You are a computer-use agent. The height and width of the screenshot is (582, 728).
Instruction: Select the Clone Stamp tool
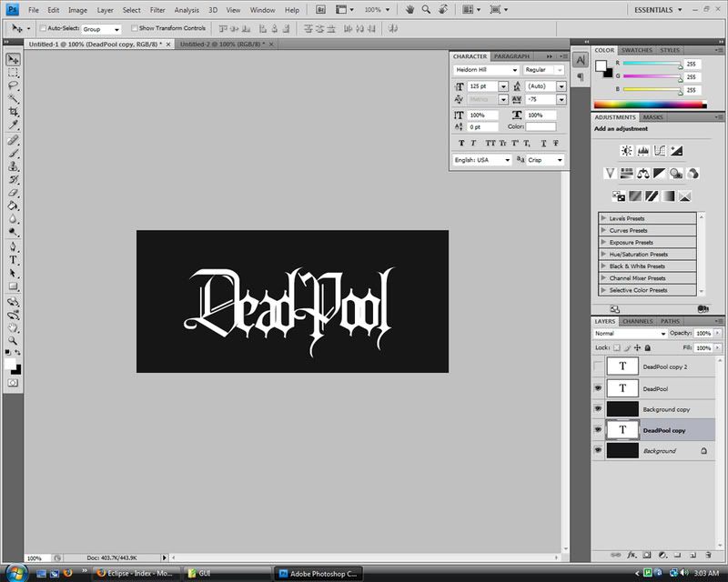tap(13, 166)
